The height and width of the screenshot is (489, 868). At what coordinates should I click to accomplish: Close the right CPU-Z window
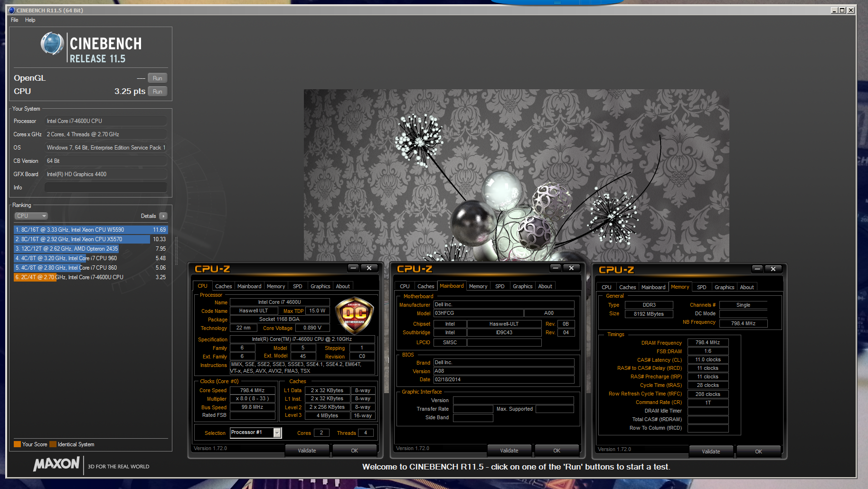pyautogui.click(x=773, y=269)
